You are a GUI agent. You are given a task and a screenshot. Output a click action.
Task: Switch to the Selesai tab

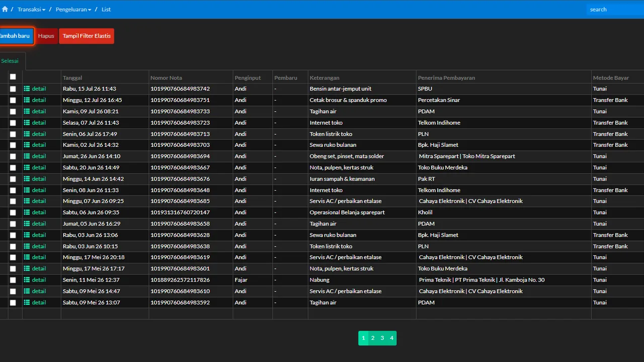click(10, 61)
